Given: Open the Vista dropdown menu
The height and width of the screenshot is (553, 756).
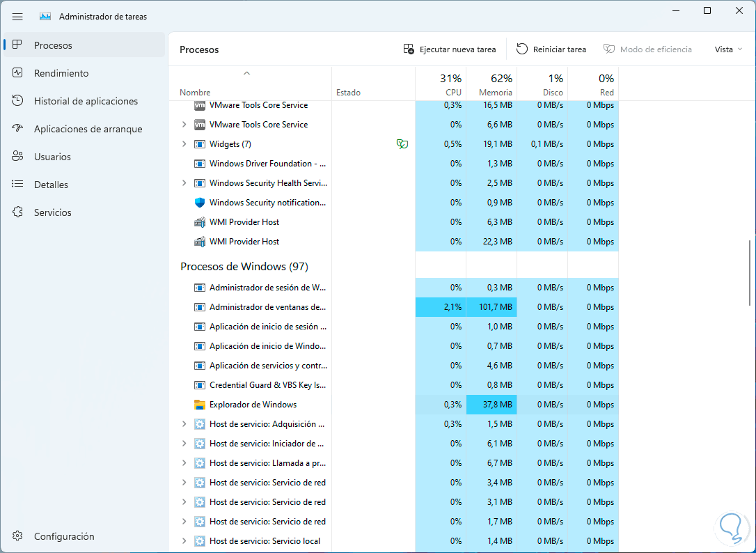Looking at the screenshot, I should pos(728,49).
